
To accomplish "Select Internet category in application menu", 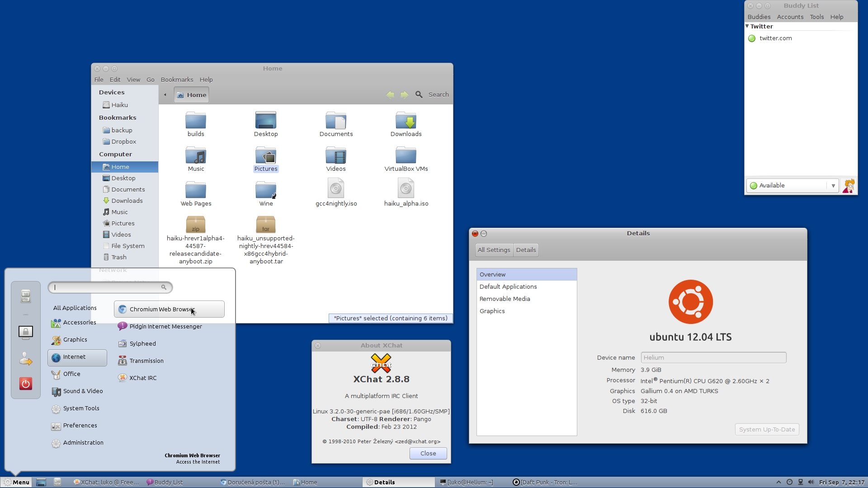I will tap(77, 357).
